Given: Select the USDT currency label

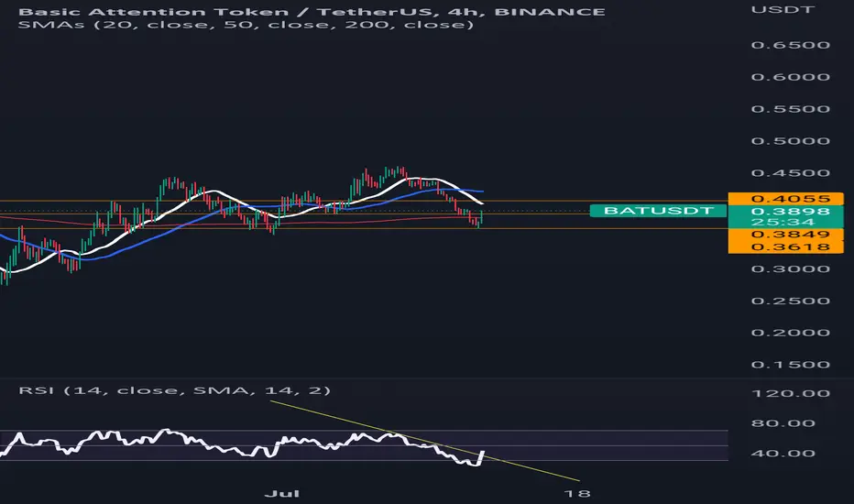Looking at the screenshot, I should point(783,9).
